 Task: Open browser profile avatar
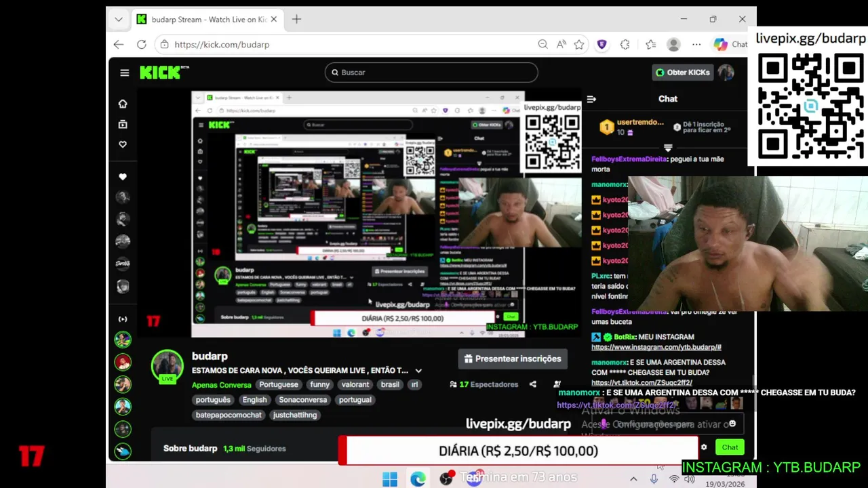pos(673,45)
